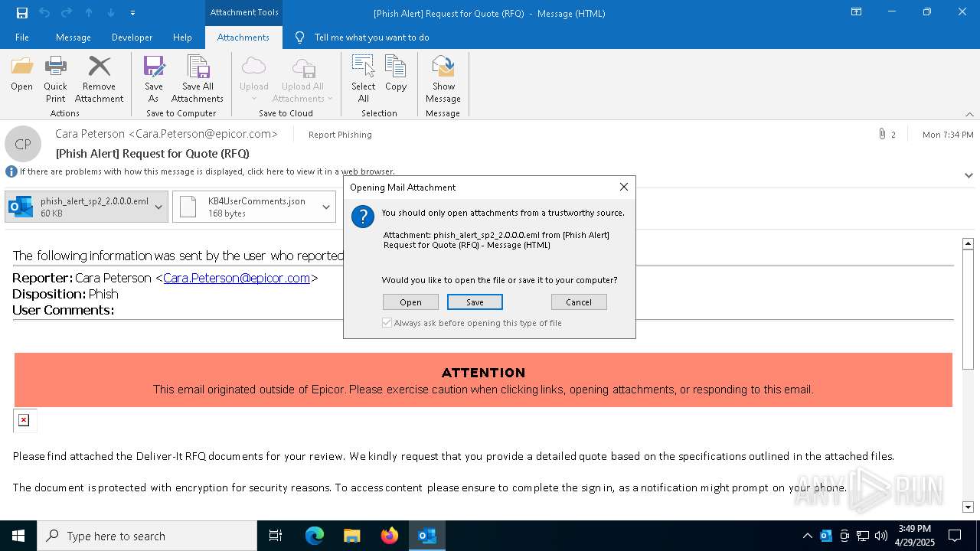
Task: Collapse the ribbon with the chevron
Action: pyautogui.click(x=969, y=114)
